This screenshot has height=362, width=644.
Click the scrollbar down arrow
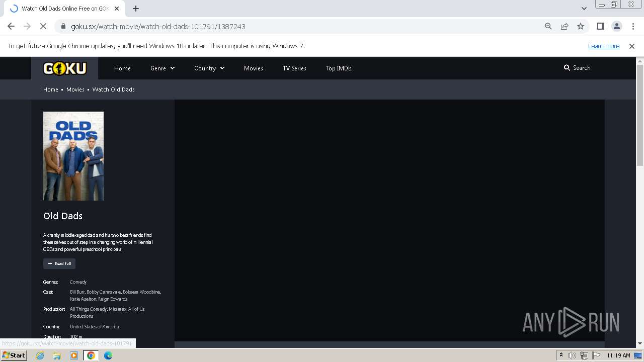pyautogui.click(x=640, y=343)
